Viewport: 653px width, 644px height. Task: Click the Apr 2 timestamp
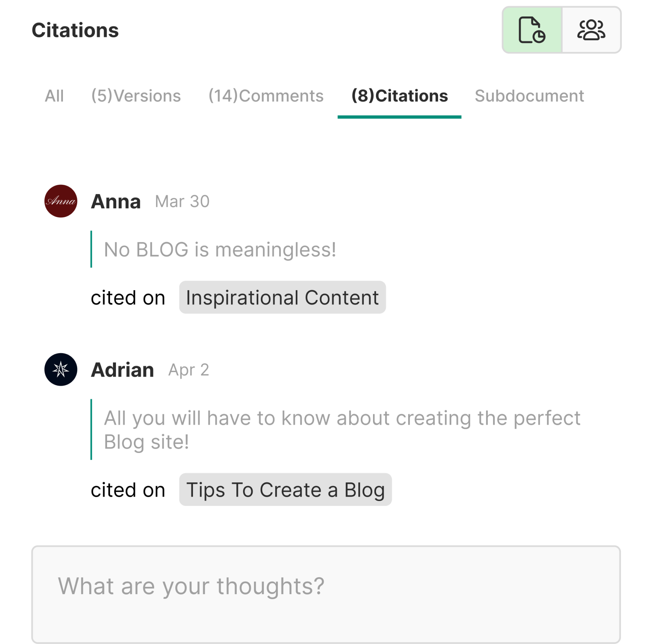pyautogui.click(x=189, y=370)
